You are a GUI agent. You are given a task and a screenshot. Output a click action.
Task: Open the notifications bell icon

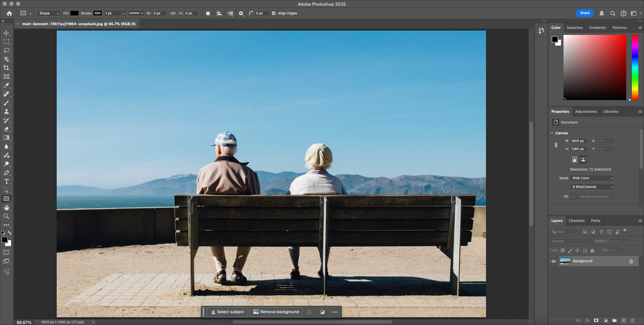602,13
